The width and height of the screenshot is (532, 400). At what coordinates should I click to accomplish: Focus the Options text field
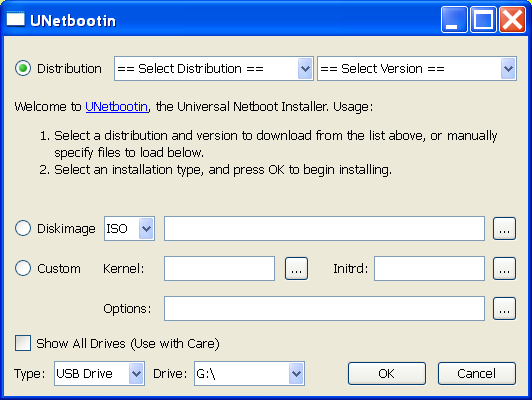coord(324,308)
